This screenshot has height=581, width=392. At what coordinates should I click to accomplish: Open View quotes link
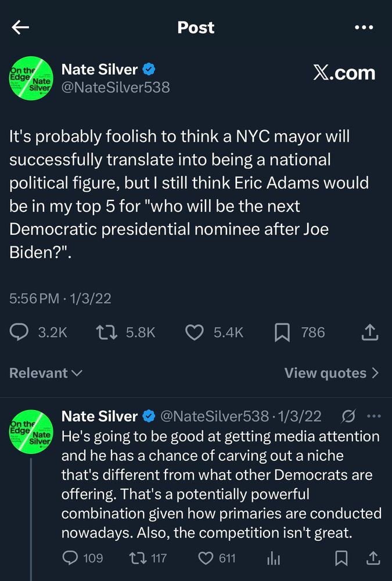click(331, 373)
